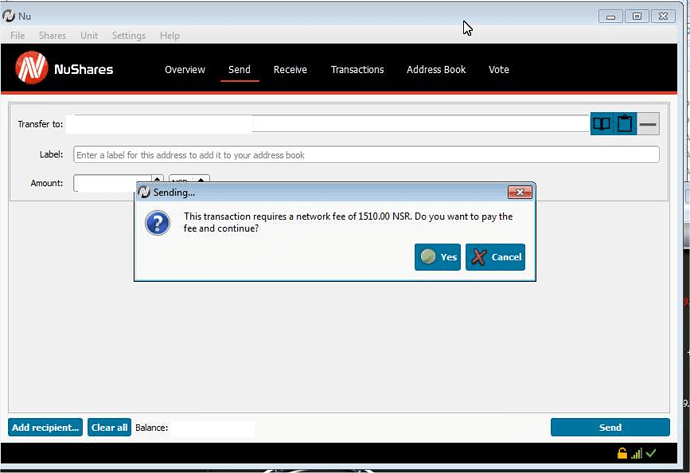Click the Add recipient button
690x473 pixels.
pyautogui.click(x=45, y=427)
